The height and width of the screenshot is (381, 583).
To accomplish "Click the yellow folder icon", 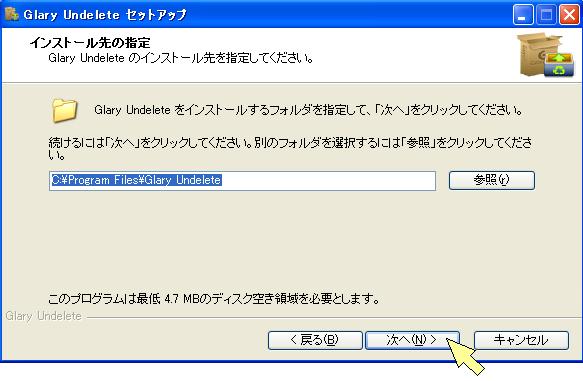I will click(x=64, y=110).
